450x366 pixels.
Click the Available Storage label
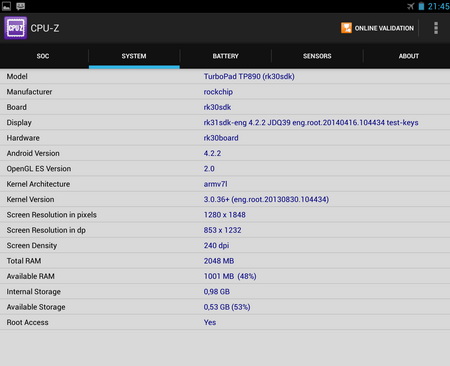click(x=36, y=307)
